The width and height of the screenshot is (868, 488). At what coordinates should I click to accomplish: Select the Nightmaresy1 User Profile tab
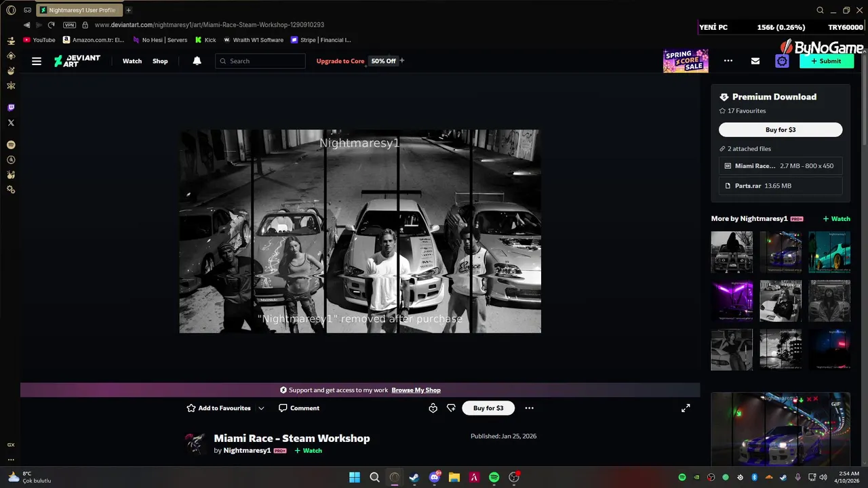coord(79,10)
